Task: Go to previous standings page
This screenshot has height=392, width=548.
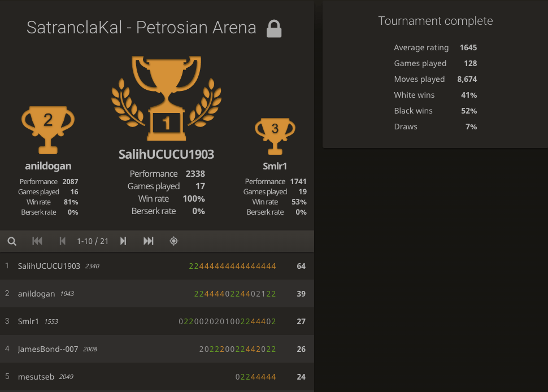Action: [63, 241]
